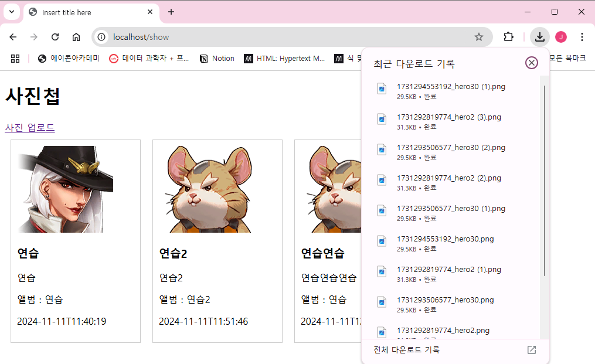Open the tab search dropdown arrow

click(x=12, y=12)
